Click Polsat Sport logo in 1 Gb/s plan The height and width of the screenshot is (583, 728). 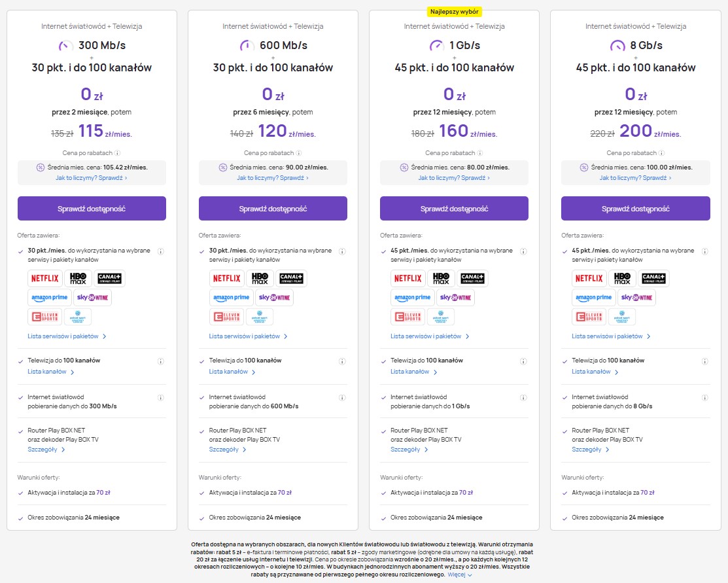click(x=441, y=317)
